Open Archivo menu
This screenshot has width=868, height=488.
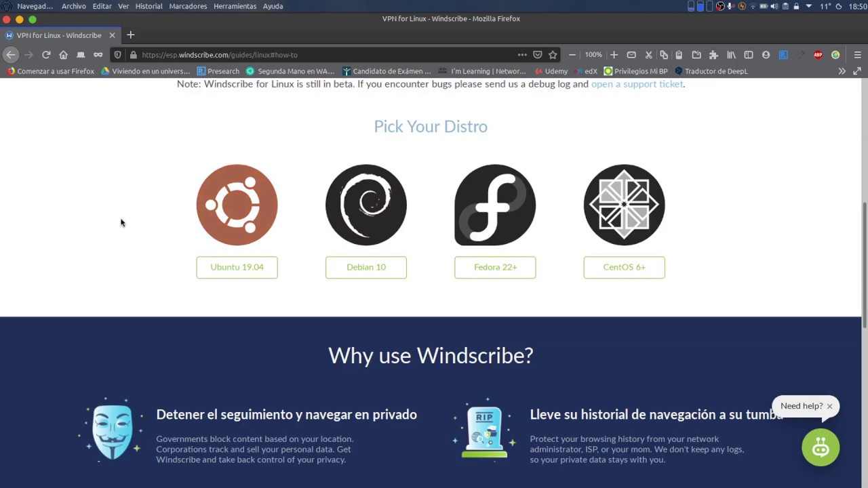pyautogui.click(x=73, y=6)
